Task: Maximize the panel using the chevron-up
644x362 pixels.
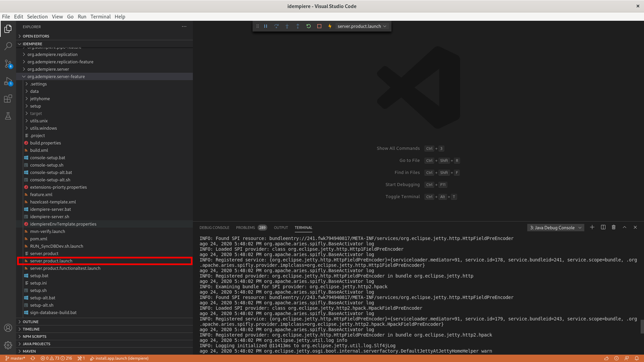Action: pyautogui.click(x=624, y=227)
